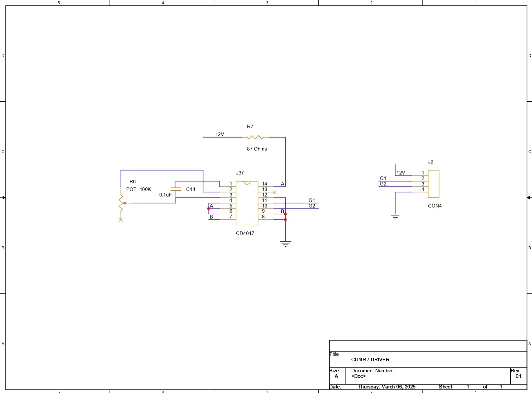
Task: Select the ground symbol below the CD4047
Action: click(x=285, y=244)
